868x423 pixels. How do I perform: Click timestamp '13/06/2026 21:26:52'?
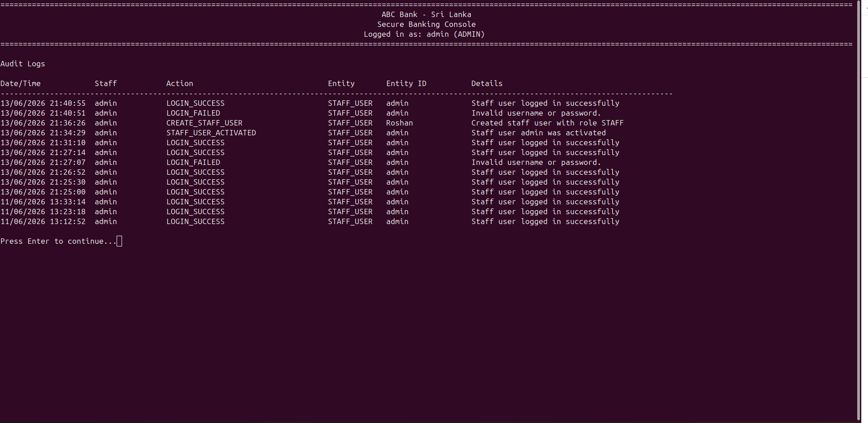[43, 172]
